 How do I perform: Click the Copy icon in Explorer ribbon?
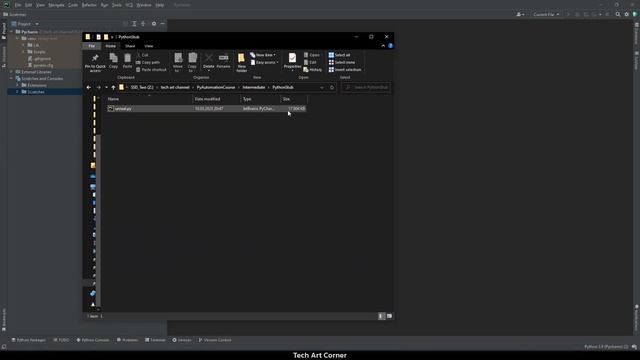point(113,61)
